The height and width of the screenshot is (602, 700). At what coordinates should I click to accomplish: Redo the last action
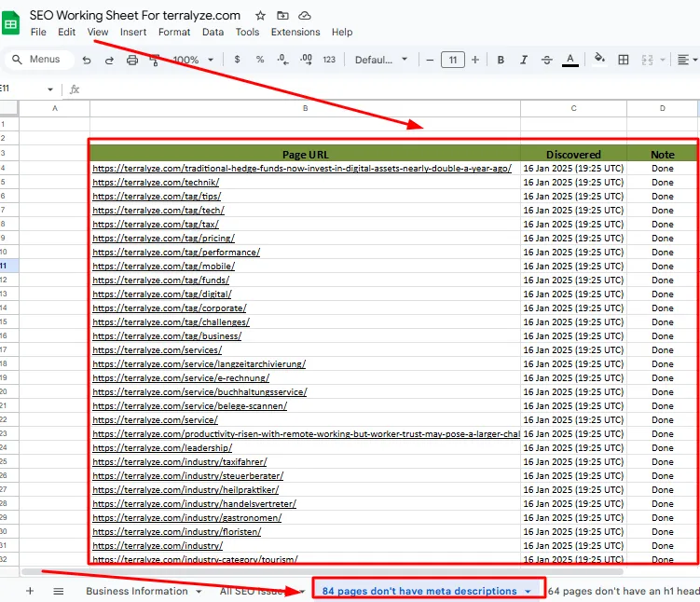pos(109,60)
